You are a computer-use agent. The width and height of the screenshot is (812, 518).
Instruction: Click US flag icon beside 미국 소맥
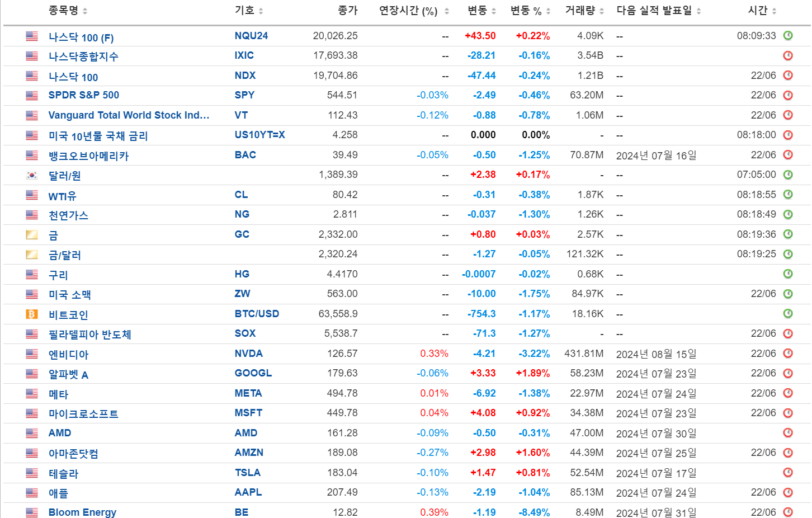[32, 294]
